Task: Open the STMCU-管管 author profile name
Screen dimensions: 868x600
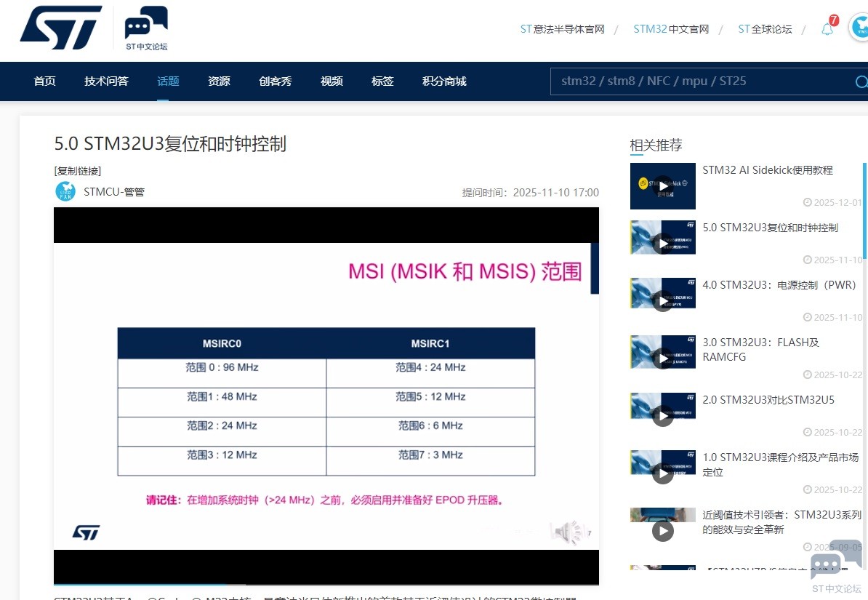Action: 114,192
